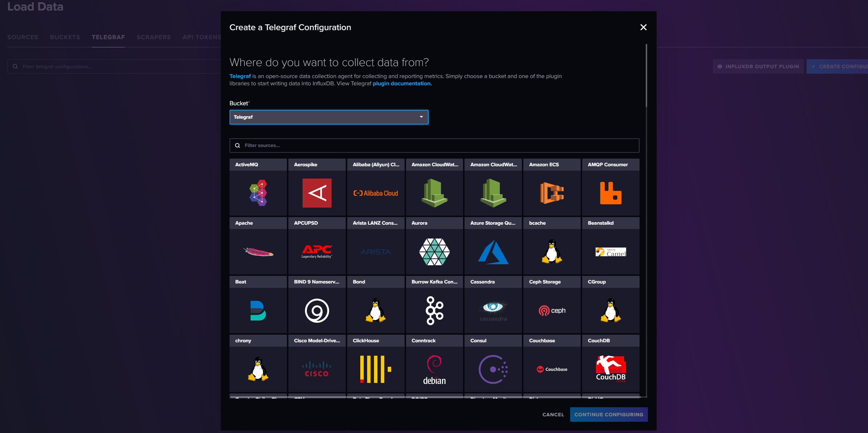The height and width of the screenshot is (433, 868).
Task: Choose the Aurora plugin icon
Action: click(x=434, y=252)
